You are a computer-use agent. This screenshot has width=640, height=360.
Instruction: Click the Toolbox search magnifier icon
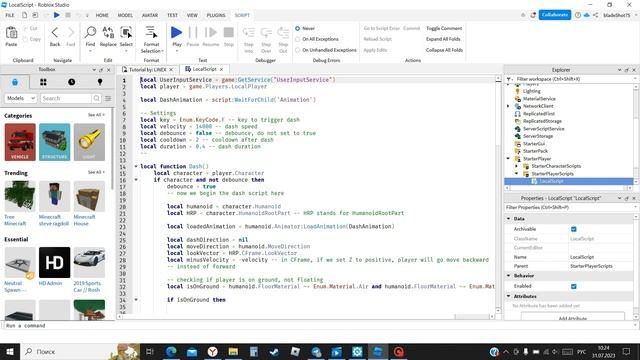click(96, 98)
